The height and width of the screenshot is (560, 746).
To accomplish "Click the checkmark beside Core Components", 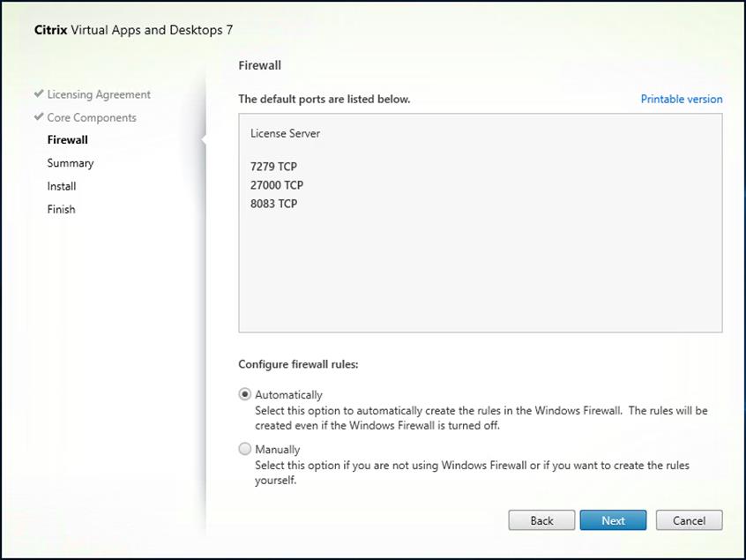I will 39,117.
